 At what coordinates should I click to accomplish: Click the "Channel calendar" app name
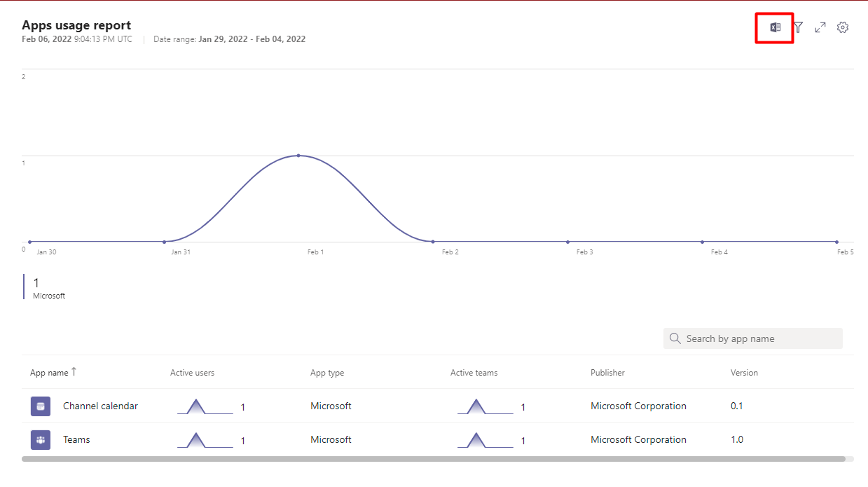click(x=100, y=406)
